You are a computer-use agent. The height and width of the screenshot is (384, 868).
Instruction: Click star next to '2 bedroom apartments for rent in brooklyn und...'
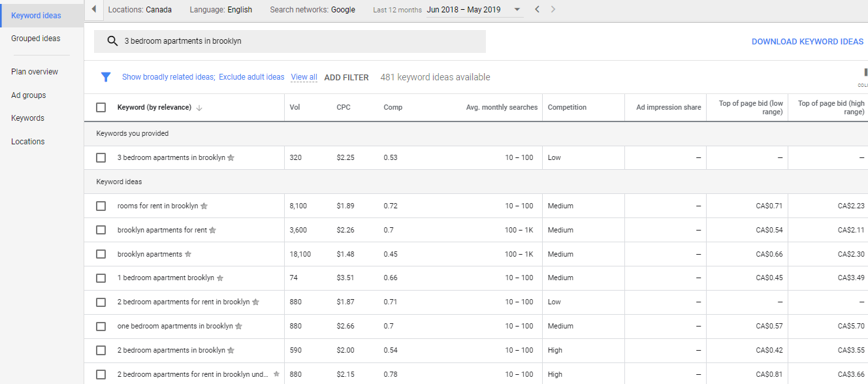276,374
